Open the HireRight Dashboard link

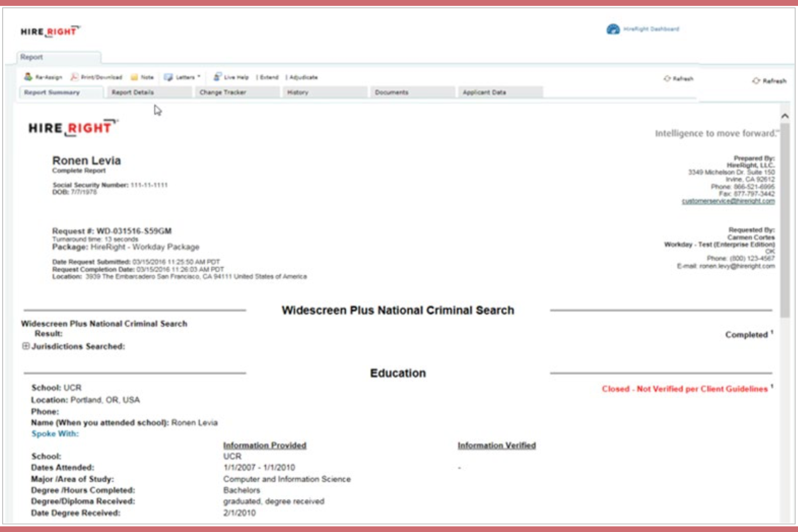[x=643, y=29]
